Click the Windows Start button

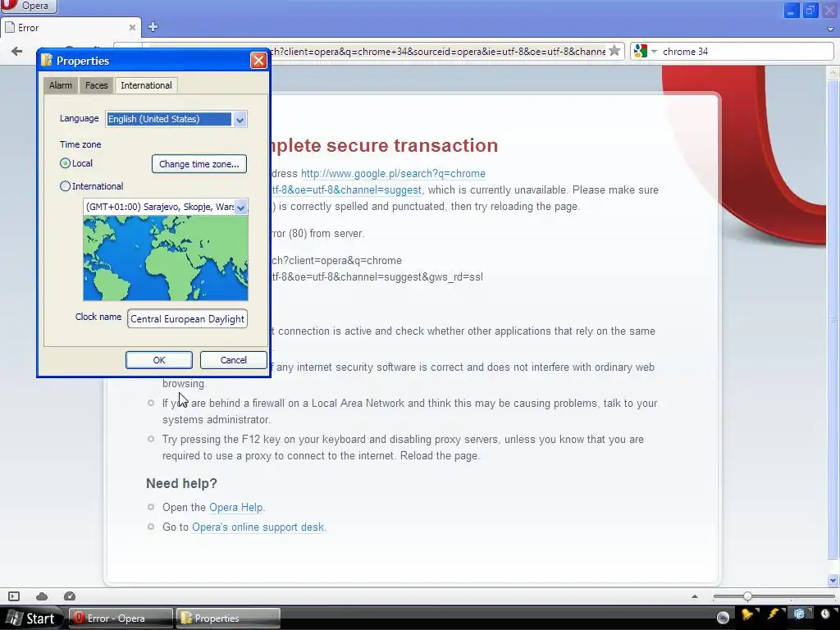31,619
